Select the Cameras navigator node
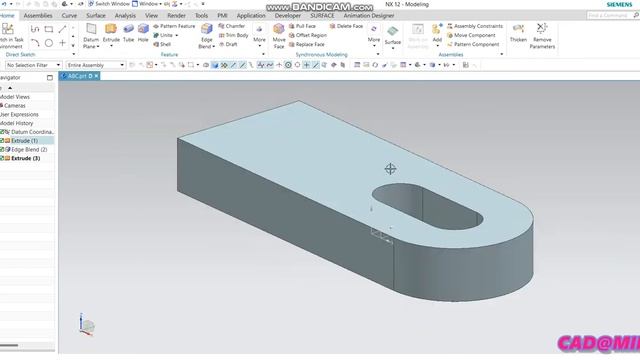Image resolution: width=640 pixels, height=360 pixels. pos(14,105)
